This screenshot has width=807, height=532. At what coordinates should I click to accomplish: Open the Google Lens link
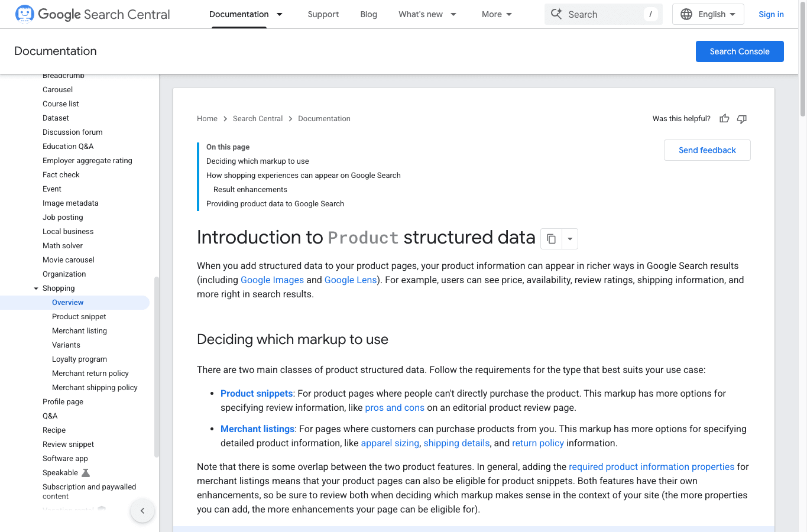(x=351, y=280)
